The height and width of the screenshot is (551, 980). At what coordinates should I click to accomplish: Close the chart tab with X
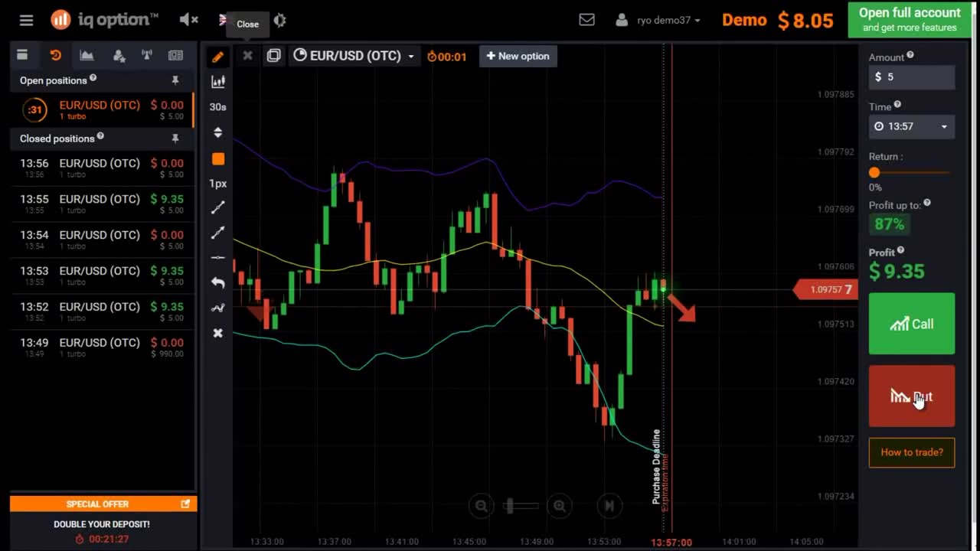coord(247,55)
